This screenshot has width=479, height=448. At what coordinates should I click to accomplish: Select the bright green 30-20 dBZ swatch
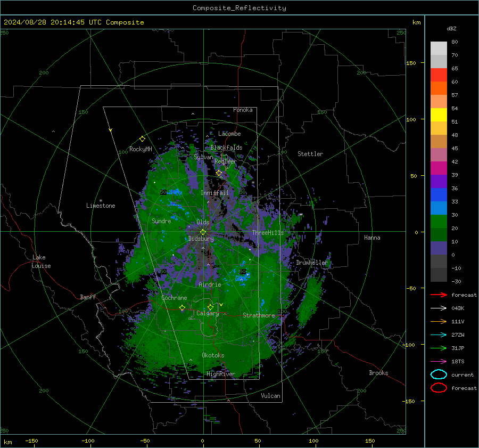pyautogui.click(x=439, y=222)
